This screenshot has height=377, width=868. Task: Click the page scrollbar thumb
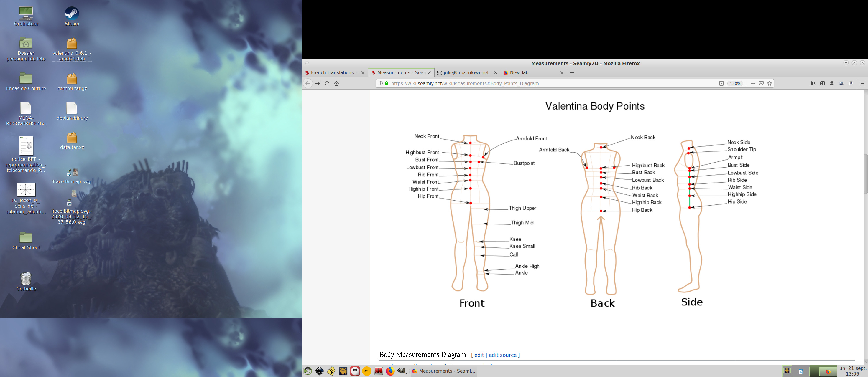(x=865, y=173)
